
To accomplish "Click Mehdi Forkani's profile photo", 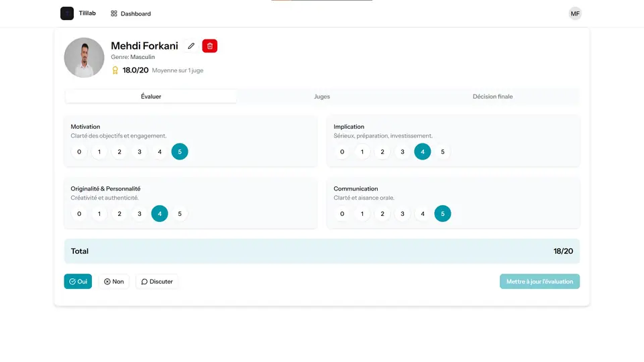I will pyautogui.click(x=85, y=58).
